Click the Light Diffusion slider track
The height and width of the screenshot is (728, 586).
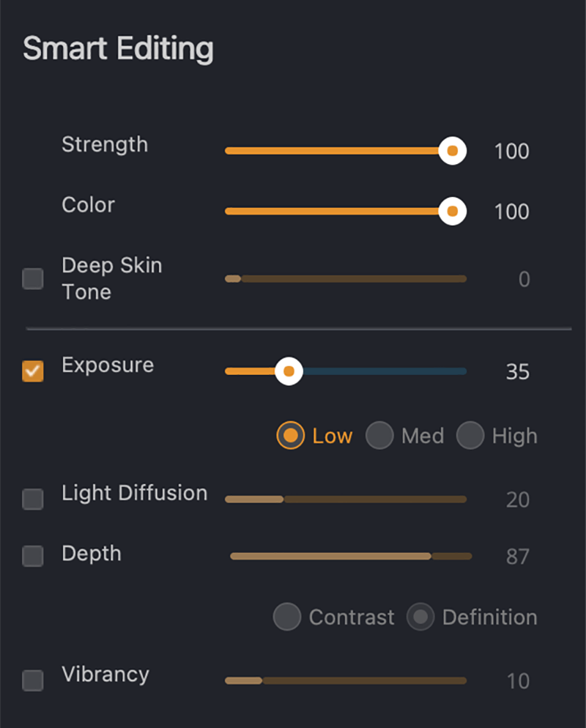(x=346, y=499)
